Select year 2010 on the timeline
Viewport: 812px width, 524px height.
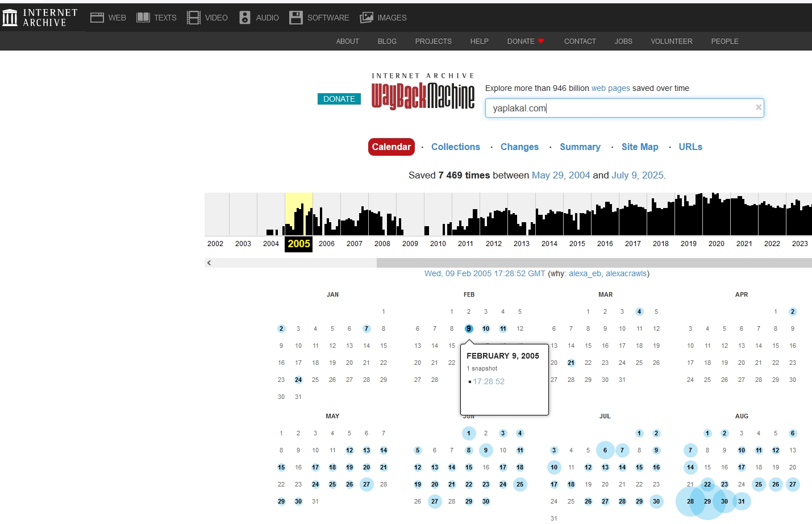point(438,243)
